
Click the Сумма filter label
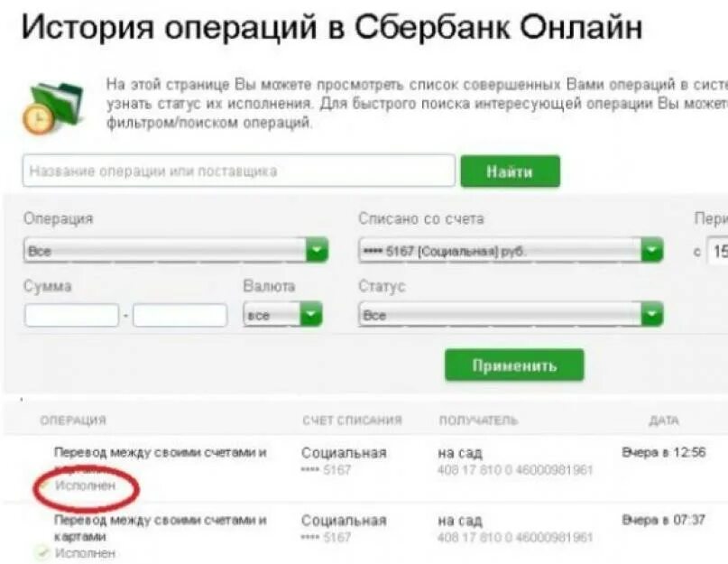pyautogui.click(x=47, y=286)
